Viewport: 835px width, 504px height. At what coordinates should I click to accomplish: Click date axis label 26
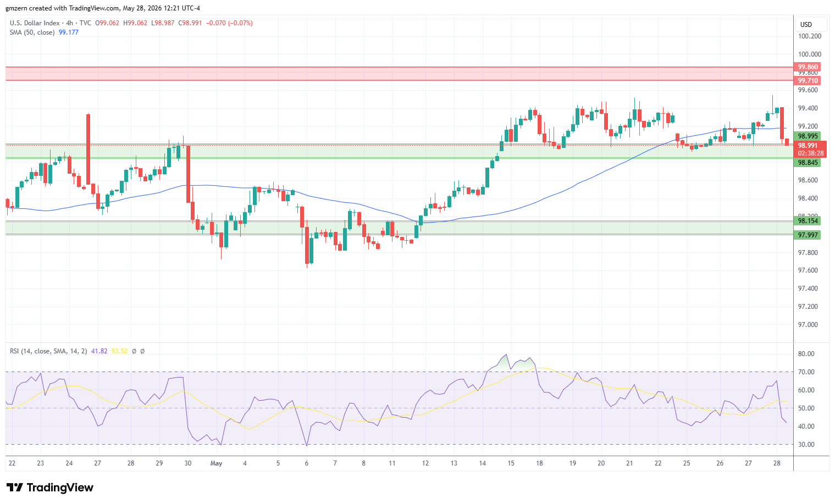point(720,463)
